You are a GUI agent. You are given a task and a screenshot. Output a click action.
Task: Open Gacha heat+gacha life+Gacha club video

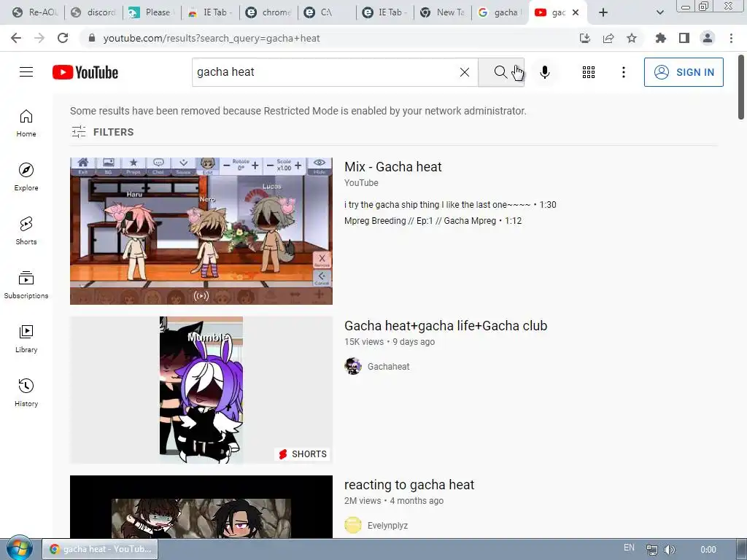[446, 326]
